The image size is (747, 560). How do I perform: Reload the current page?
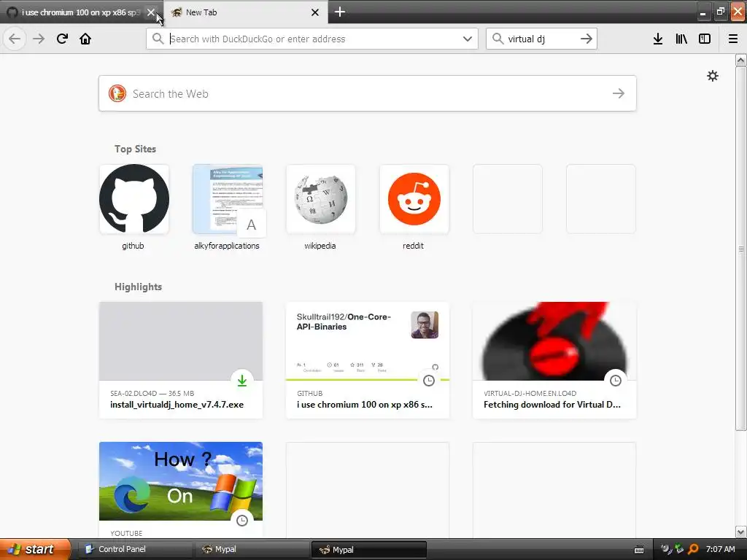(x=62, y=39)
